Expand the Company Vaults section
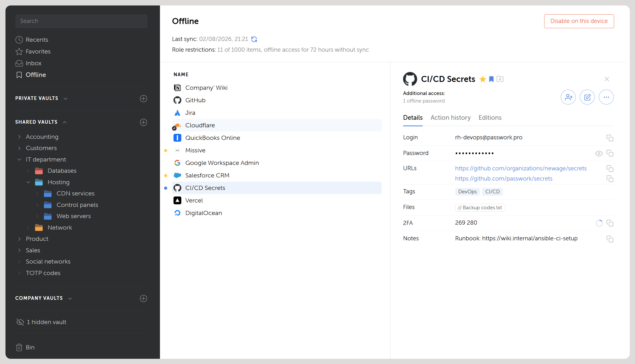Viewport: 635px width, 364px height. pyautogui.click(x=70, y=298)
